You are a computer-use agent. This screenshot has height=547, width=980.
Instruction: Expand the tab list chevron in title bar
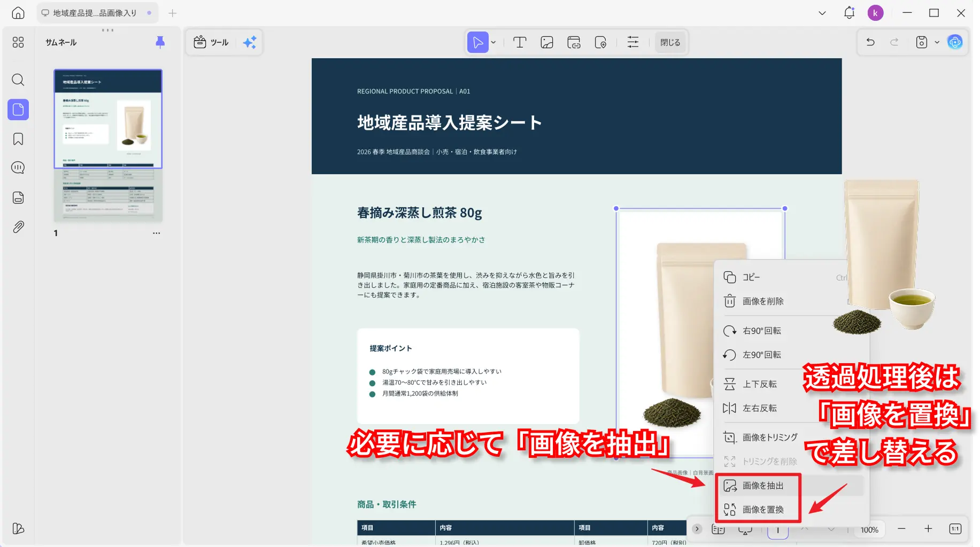tap(822, 13)
